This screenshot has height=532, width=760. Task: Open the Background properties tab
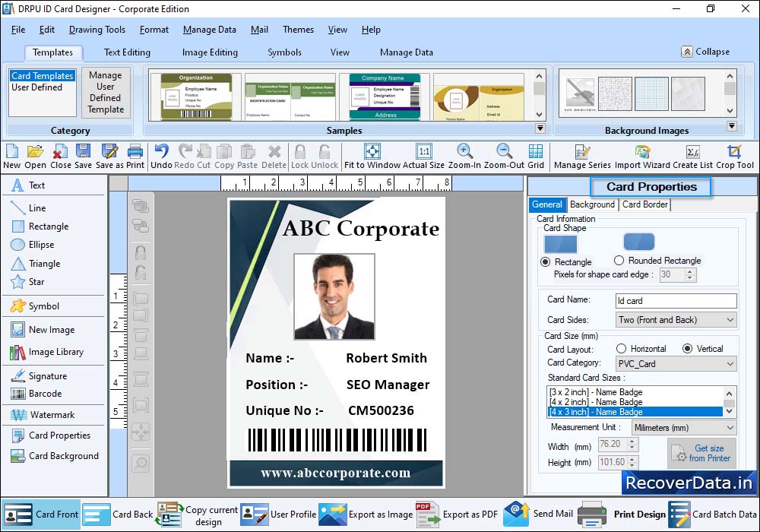click(592, 204)
